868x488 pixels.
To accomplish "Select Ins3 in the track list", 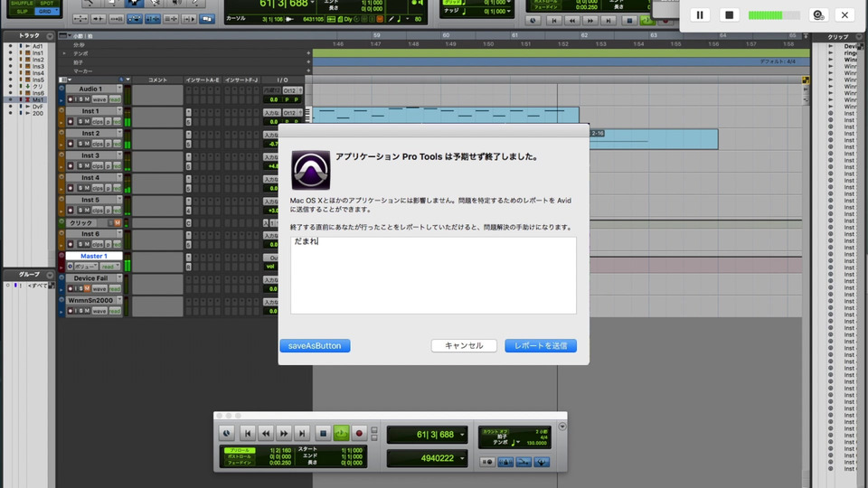I will click(x=38, y=66).
